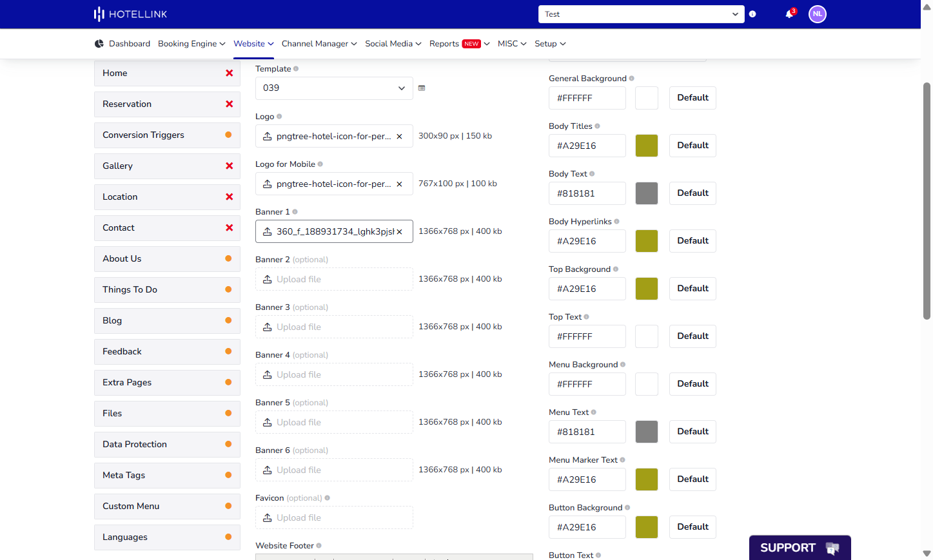Click upload icon in Banner 2 field
The height and width of the screenshot is (560, 933).
tap(268, 280)
